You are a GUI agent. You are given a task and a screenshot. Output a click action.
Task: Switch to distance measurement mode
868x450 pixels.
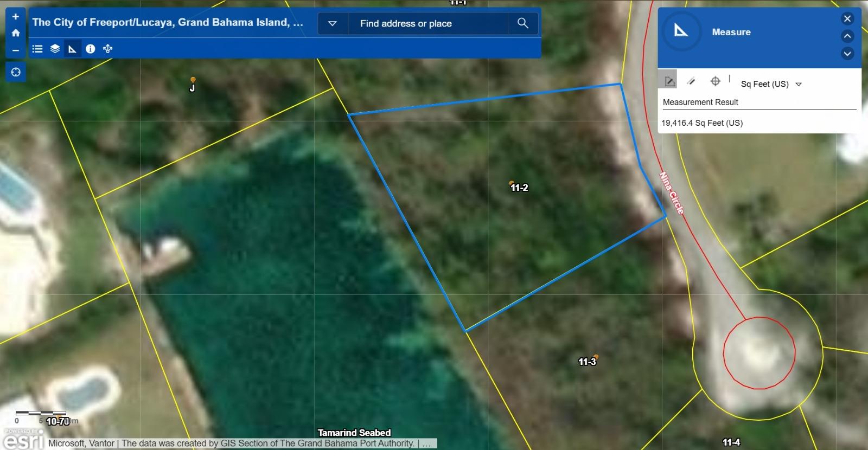tap(691, 81)
